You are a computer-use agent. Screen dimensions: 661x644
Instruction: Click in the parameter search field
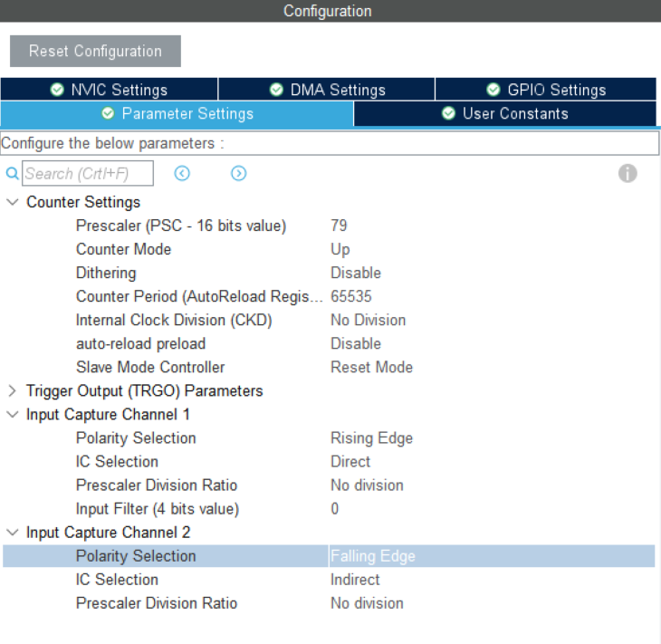[88, 173]
